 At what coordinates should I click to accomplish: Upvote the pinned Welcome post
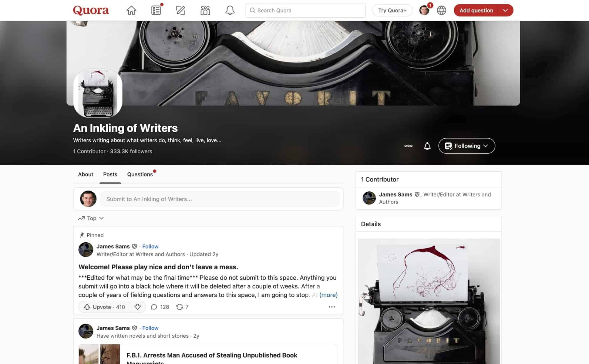pyautogui.click(x=104, y=307)
